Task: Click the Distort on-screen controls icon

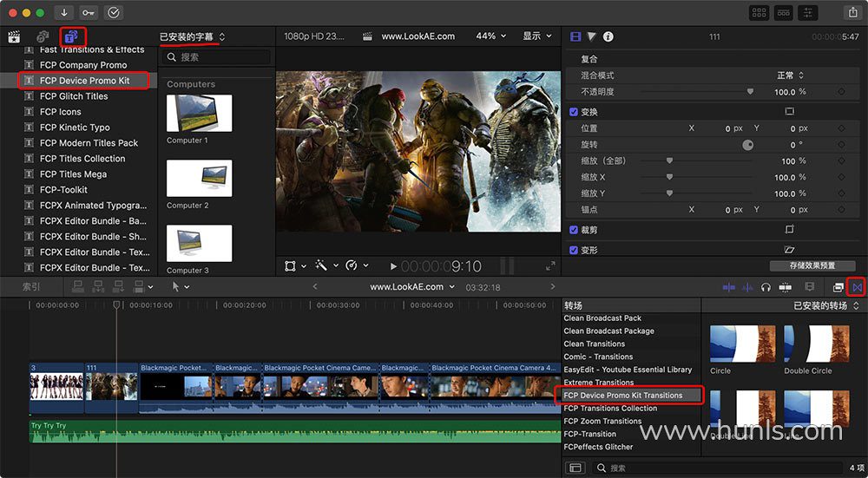Action: tap(789, 250)
